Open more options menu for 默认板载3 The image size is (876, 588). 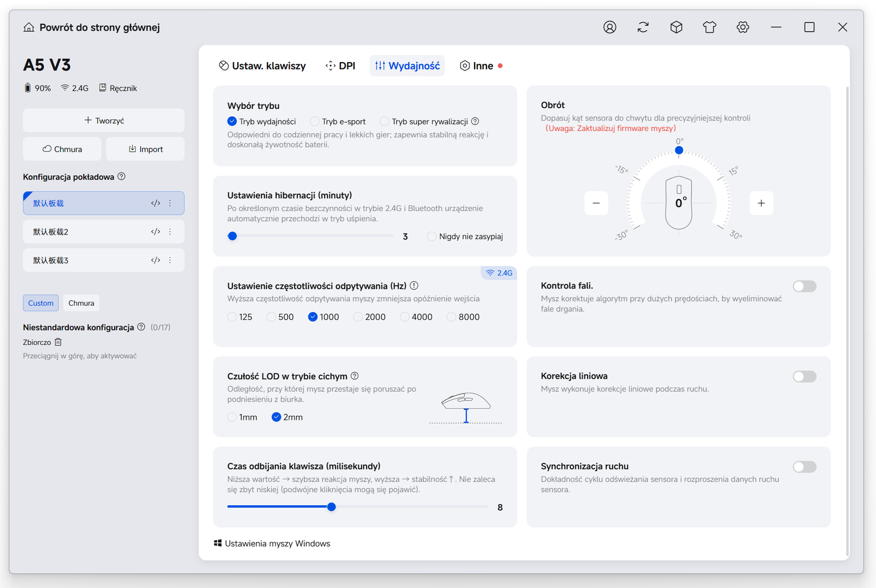[x=170, y=260]
